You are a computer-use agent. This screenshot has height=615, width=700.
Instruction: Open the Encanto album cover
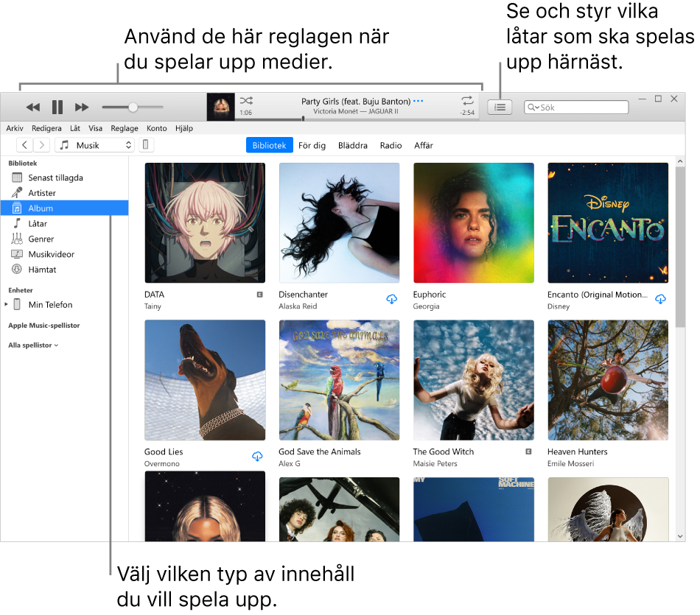(608, 222)
